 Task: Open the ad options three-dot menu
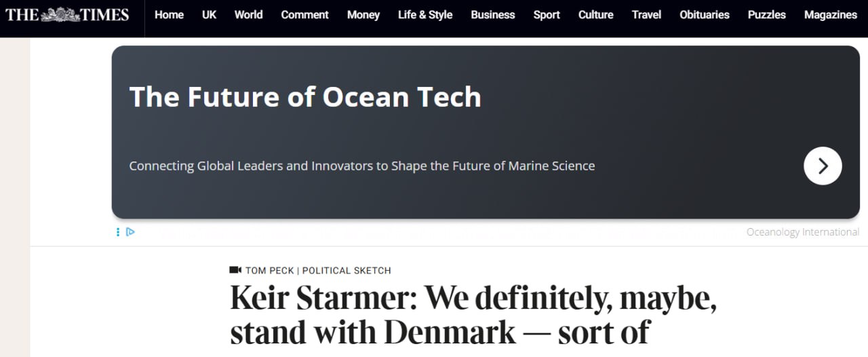pyautogui.click(x=118, y=232)
